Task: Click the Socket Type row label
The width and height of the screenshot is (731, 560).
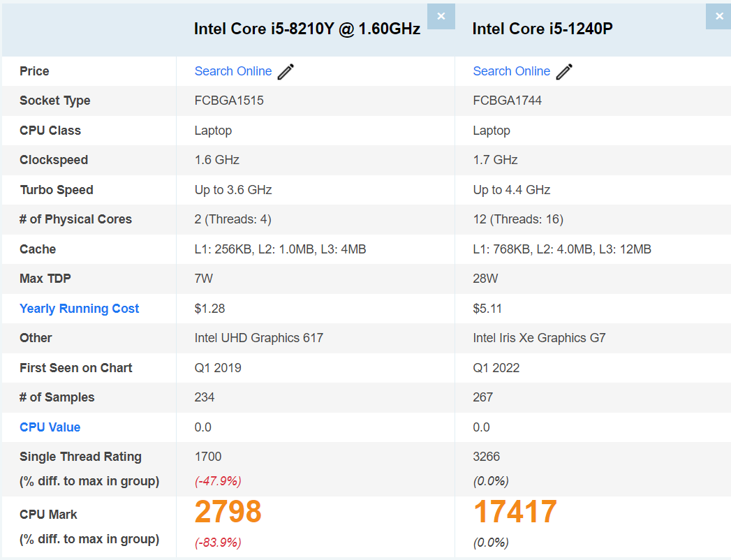Action: click(x=55, y=101)
